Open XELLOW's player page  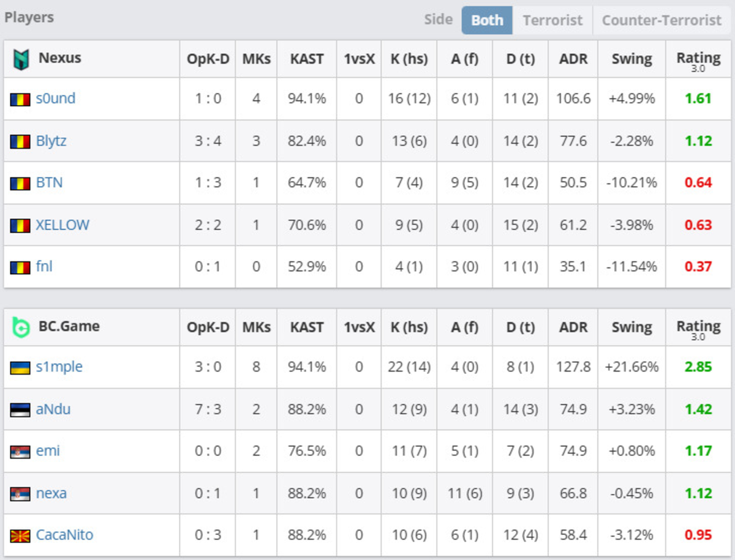pos(62,225)
